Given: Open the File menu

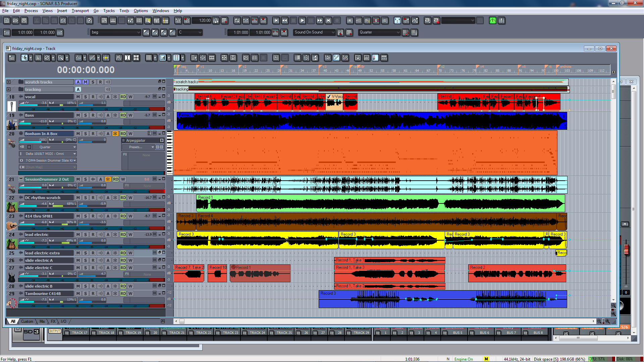Looking at the screenshot, I should pos(5,11).
